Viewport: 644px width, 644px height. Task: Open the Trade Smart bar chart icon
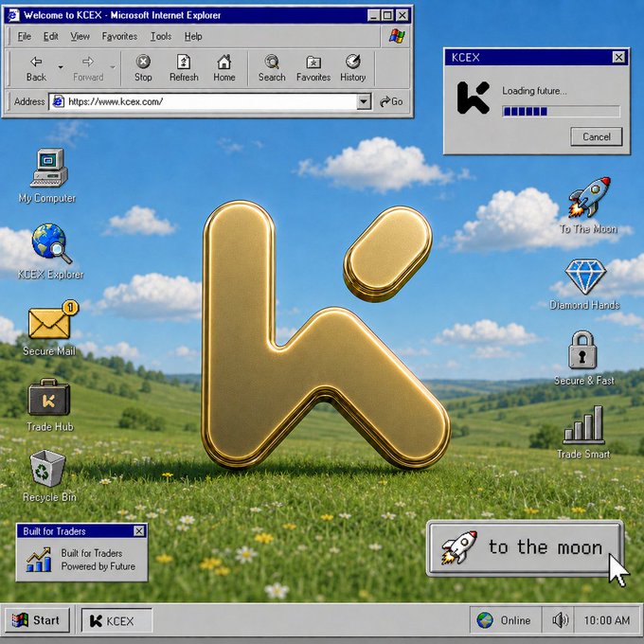583,425
